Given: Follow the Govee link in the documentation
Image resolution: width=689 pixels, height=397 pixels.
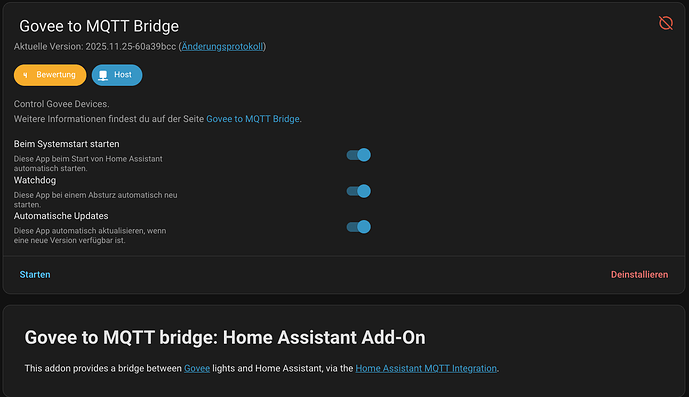Looking at the screenshot, I should [x=197, y=368].
